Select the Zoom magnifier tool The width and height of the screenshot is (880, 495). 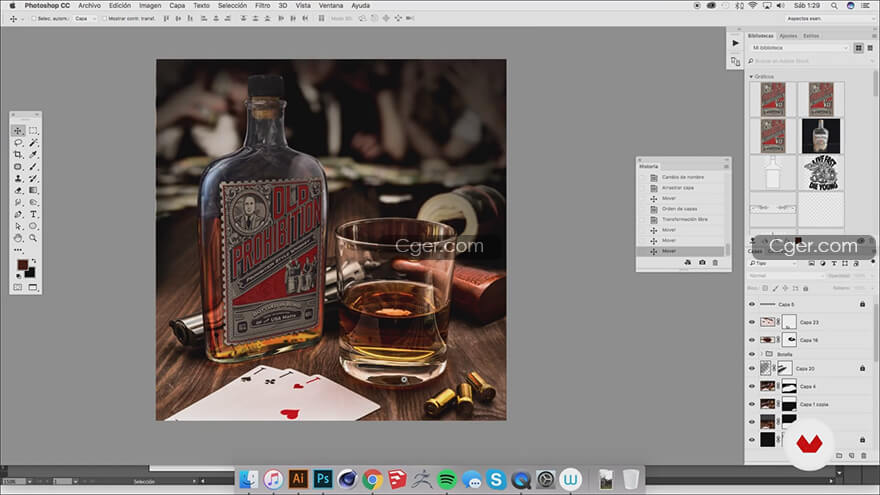(x=33, y=238)
